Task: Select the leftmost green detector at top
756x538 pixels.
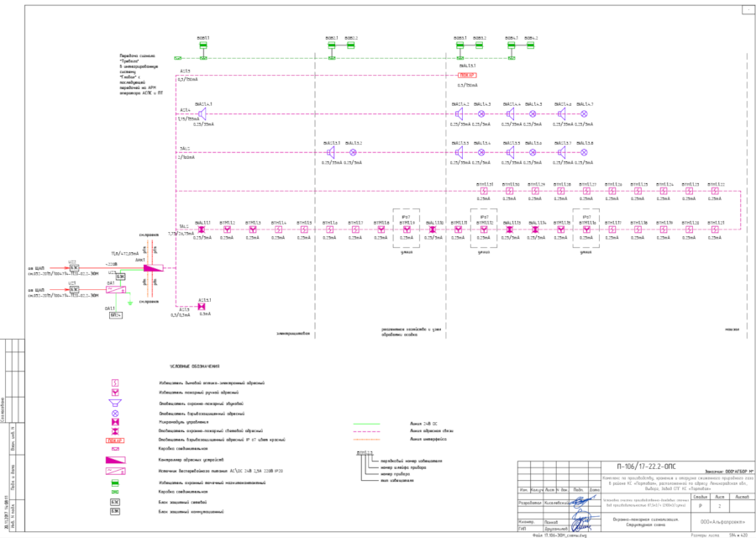Action: coord(203,45)
